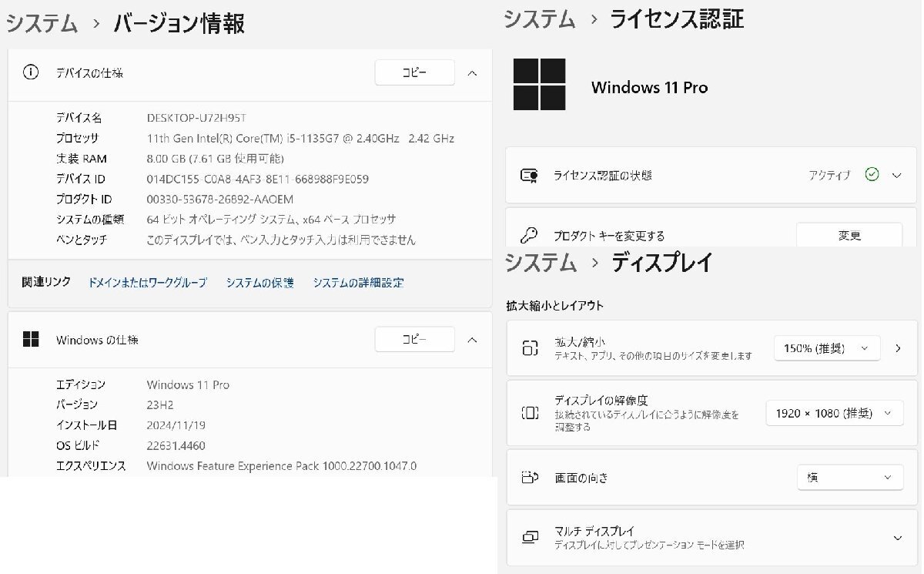Click the product key icon

pyautogui.click(x=529, y=235)
